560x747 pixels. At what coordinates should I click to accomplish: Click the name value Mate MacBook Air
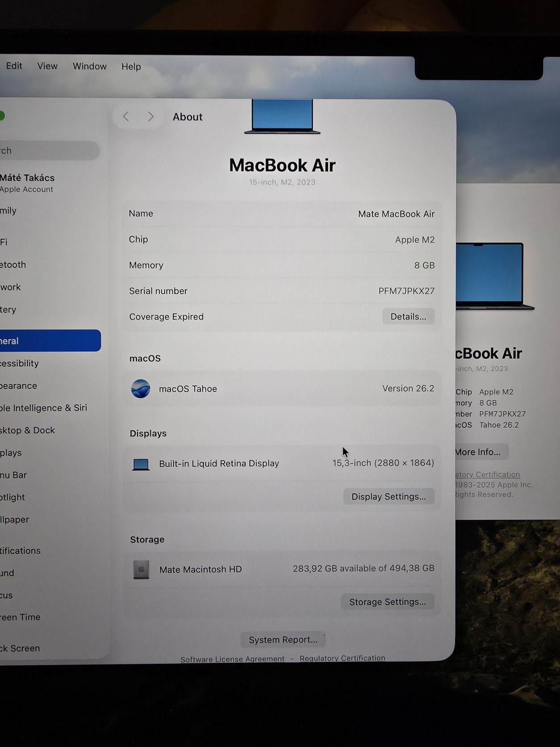pos(396,214)
